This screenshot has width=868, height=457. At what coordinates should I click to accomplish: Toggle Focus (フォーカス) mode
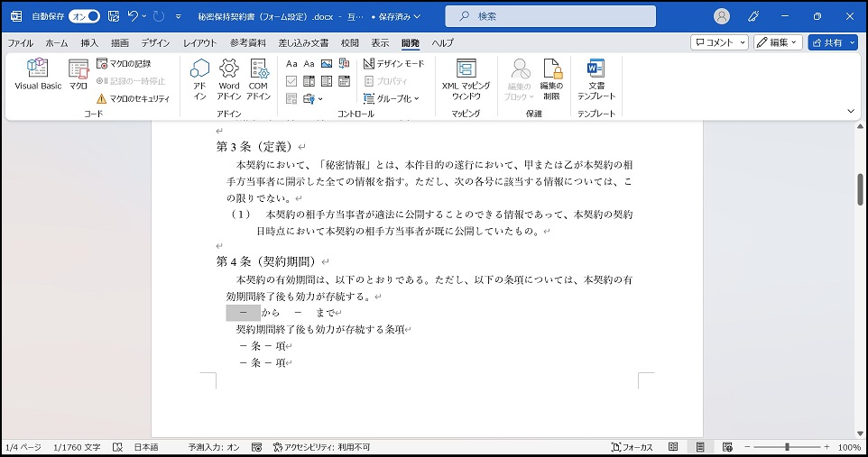click(x=633, y=447)
